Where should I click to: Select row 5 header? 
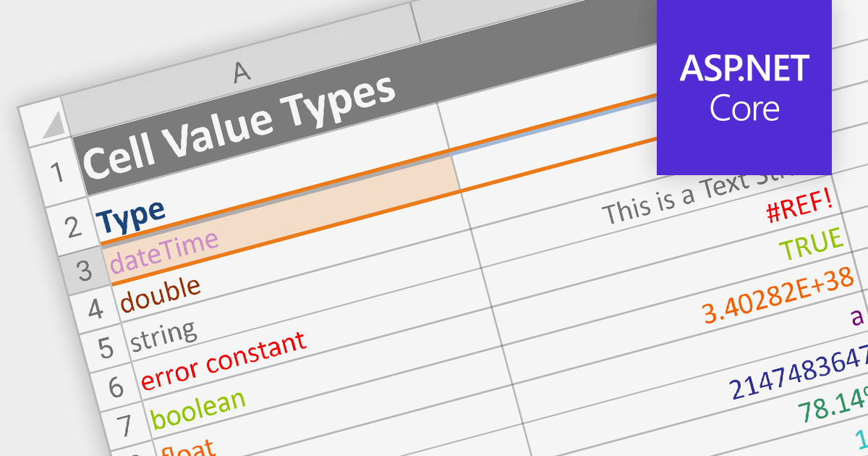tap(106, 347)
